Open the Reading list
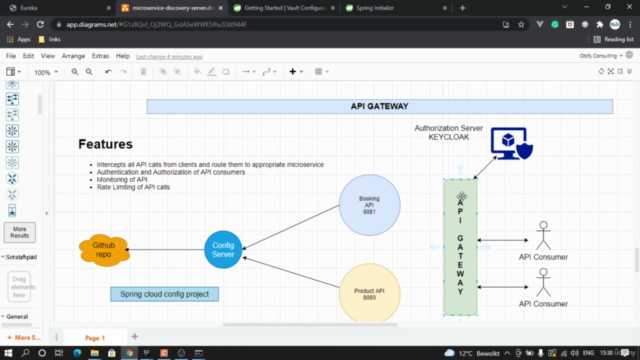The image size is (640, 360). point(613,40)
